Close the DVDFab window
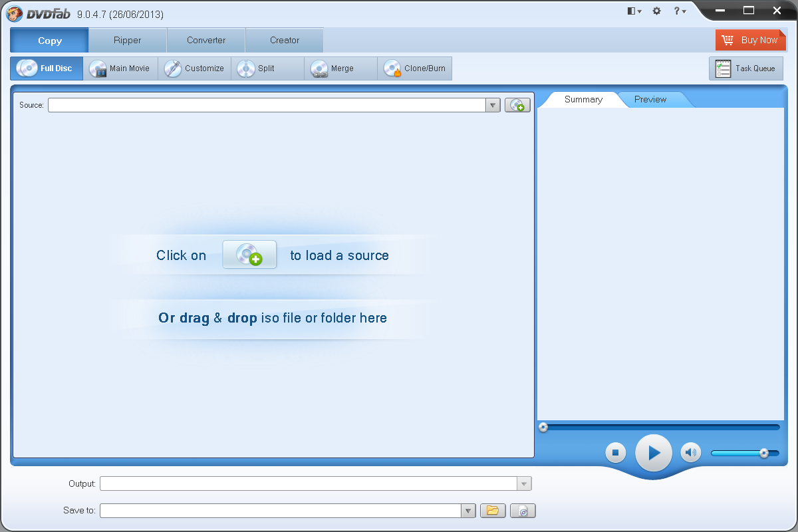 tap(778, 10)
